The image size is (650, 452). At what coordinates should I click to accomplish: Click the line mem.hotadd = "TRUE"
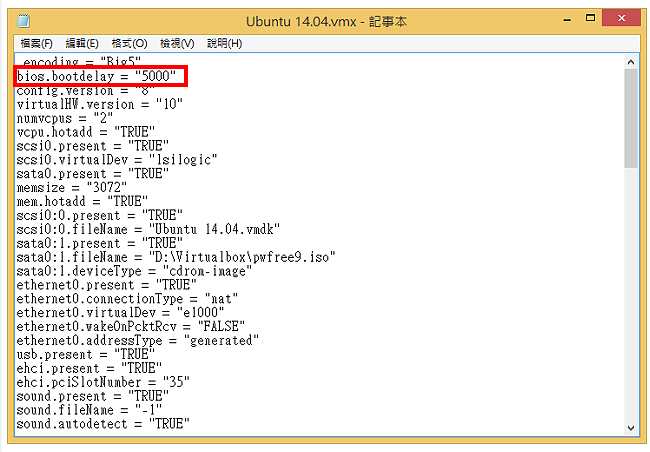pos(82,202)
